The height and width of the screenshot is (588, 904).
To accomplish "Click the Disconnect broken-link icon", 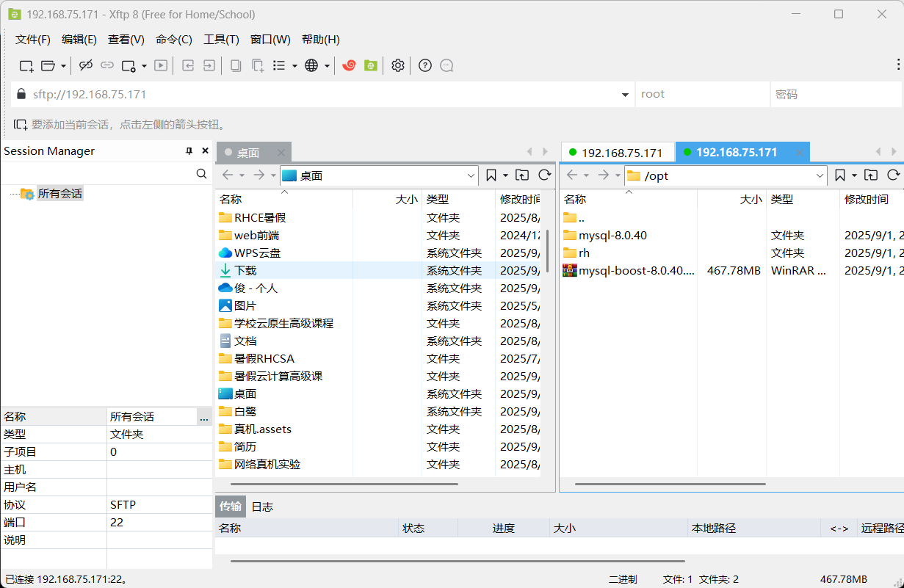I will pyautogui.click(x=86, y=65).
